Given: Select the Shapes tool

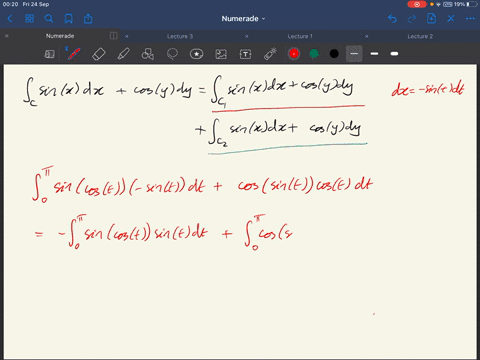Looking at the screenshot, I should (x=148, y=54).
